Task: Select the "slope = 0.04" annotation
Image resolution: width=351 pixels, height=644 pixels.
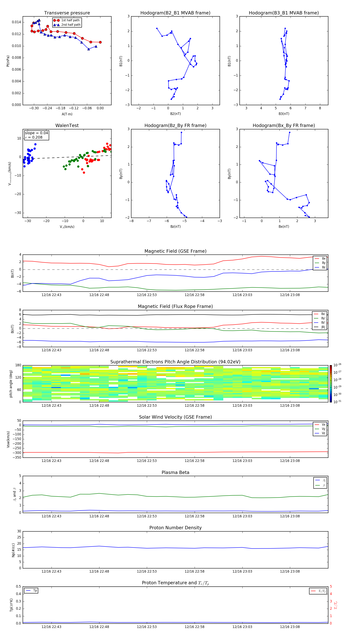Action: point(36,133)
